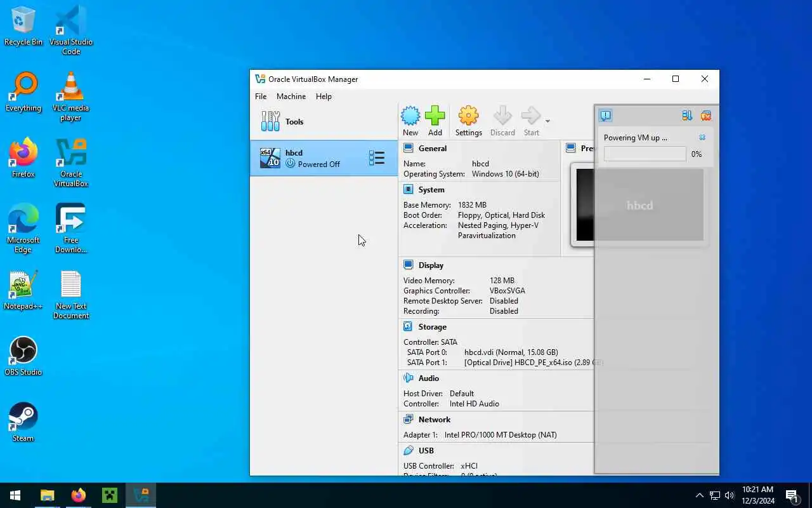Screen dimensions: 812x508
Task: Click the Display section header
Action: pos(431,265)
